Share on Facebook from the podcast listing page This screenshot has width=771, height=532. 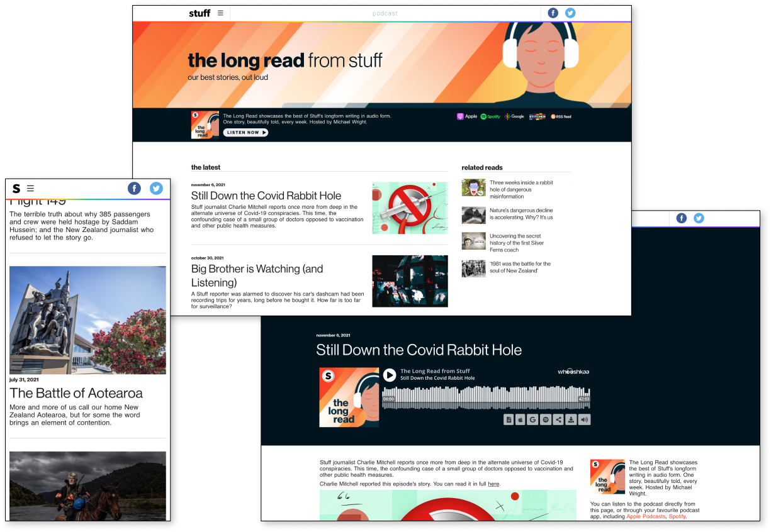click(x=553, y=13)
